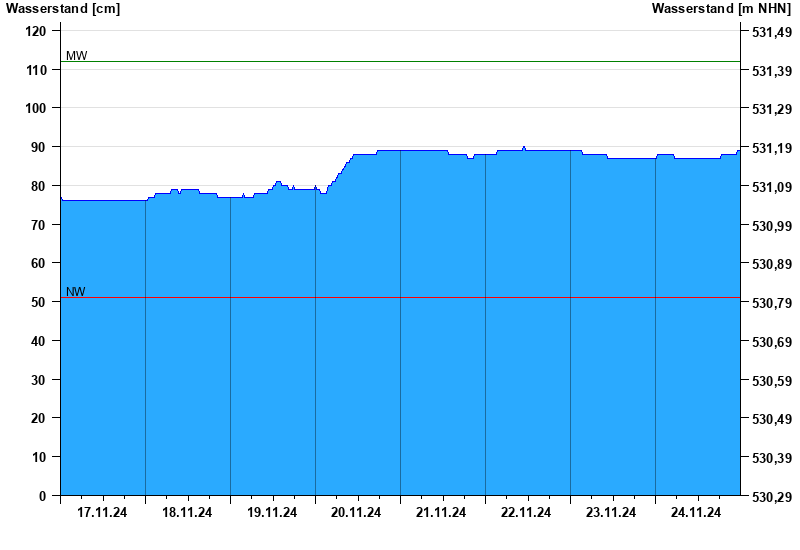The height and width of the screenshot is (550, 800).
Task: Click the 531,09 value on right axis
Action: click(772, 187)
